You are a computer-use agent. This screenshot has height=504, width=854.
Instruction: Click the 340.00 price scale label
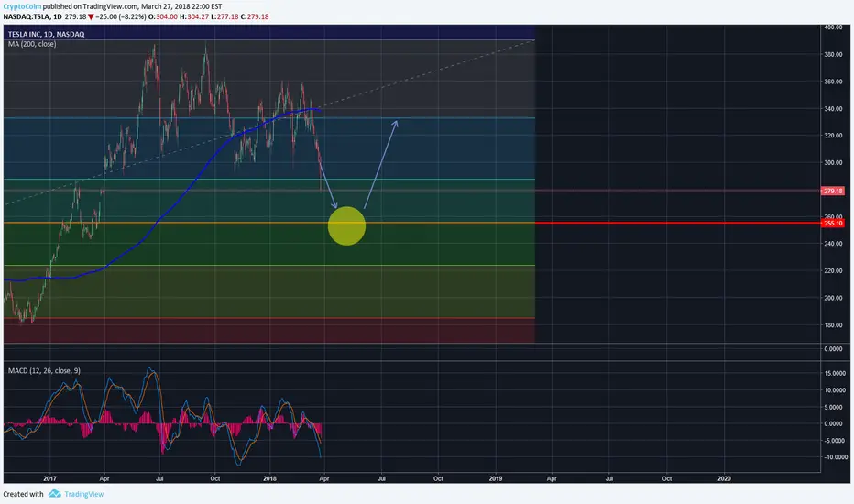coord(833,109)
